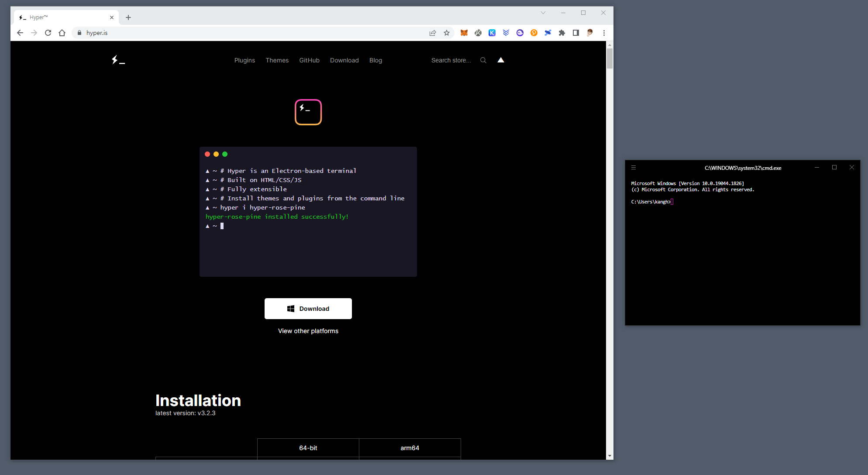Click the Vercel triangle logo
The height and width of the screenshot is (475, 868).
click(x=501, y=60)
